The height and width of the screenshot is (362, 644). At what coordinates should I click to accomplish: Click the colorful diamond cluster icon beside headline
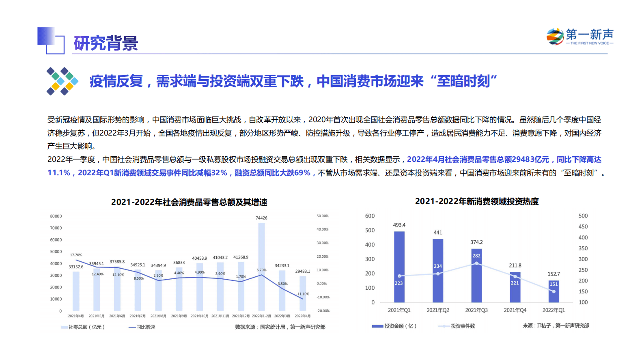[62, 81]
